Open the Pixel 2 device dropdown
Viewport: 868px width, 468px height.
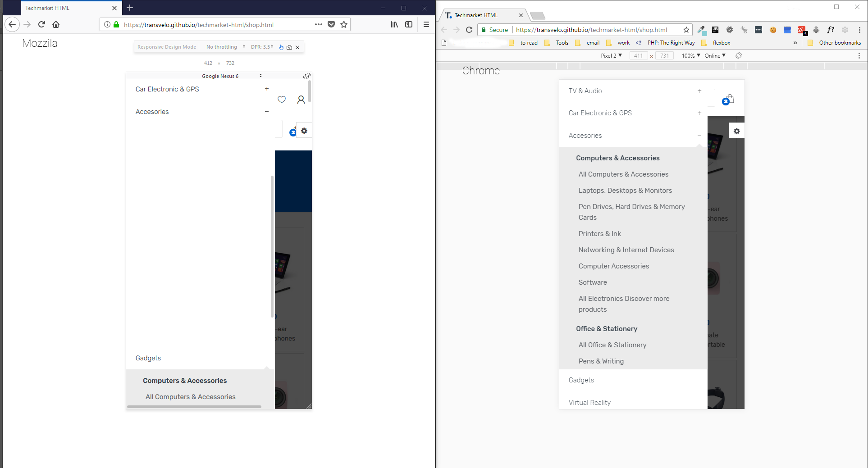tap(611, 55)
